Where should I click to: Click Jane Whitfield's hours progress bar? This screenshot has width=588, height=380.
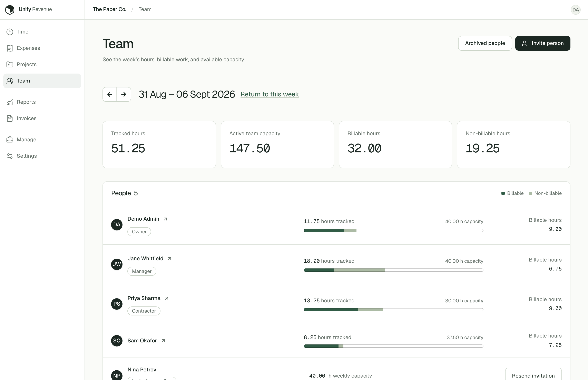click(x=393, y=270)
